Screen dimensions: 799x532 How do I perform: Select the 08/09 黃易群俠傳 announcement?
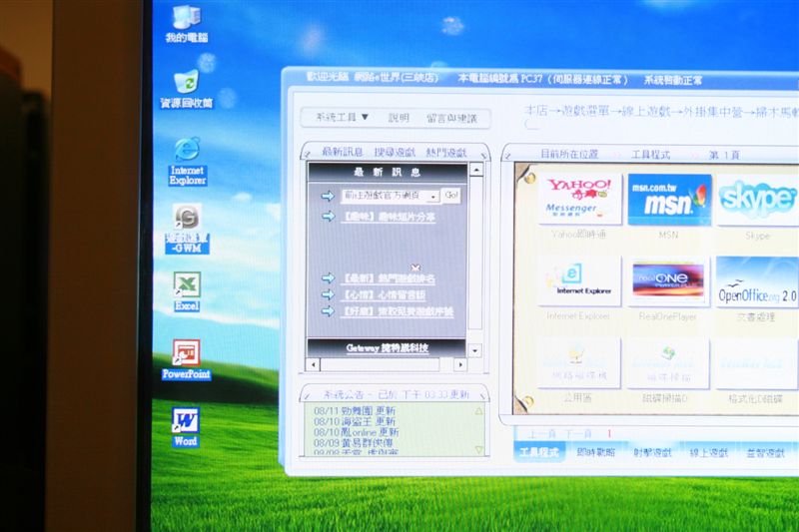354,442
